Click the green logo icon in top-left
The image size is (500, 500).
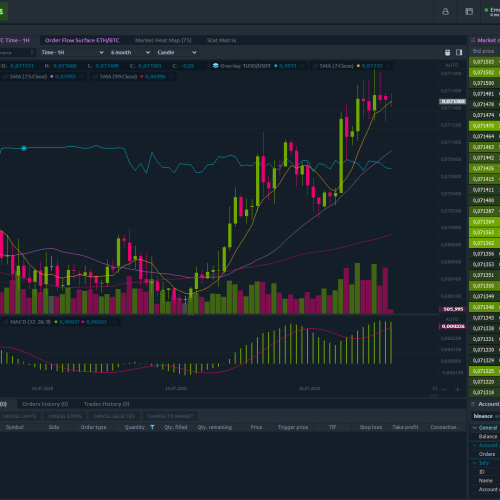3,12
